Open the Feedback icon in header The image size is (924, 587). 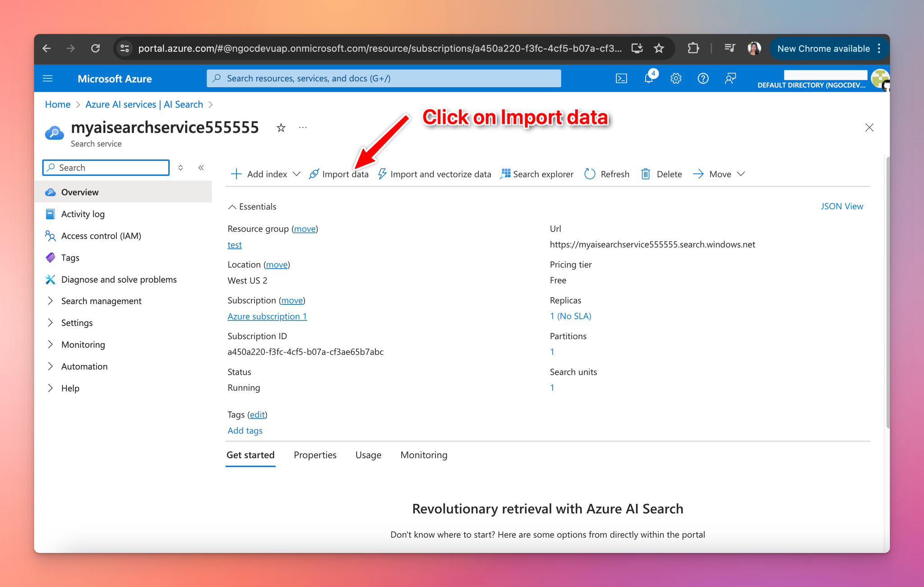click(x=730, y=79)
